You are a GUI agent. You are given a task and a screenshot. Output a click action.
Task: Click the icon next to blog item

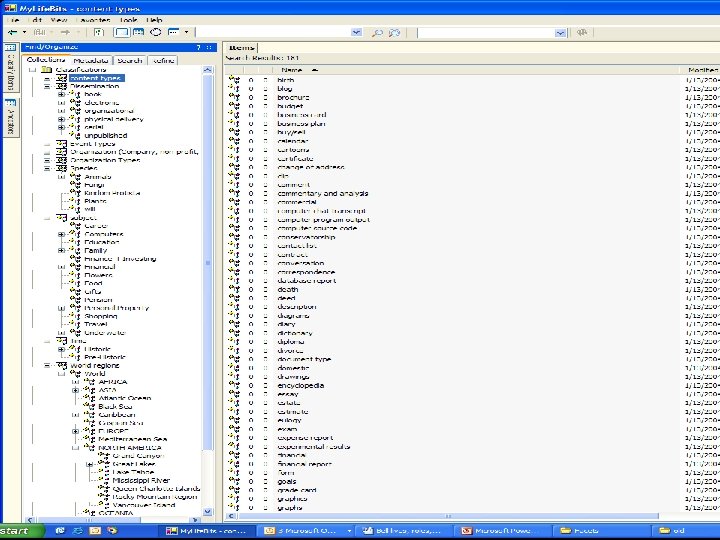click(x=234, y=89)
